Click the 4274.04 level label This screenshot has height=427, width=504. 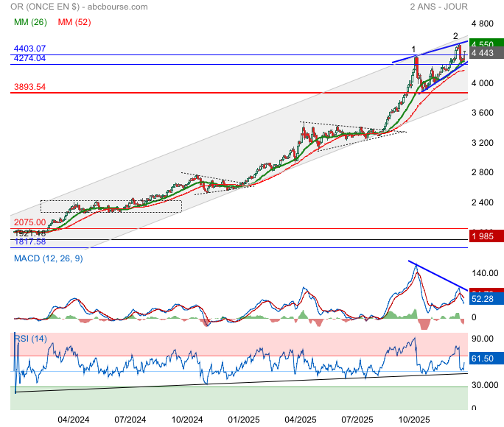click(x=29, y=58)
